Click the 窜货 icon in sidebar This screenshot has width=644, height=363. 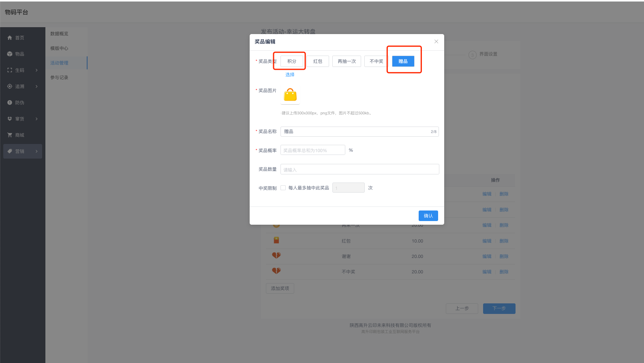(10, 119)
